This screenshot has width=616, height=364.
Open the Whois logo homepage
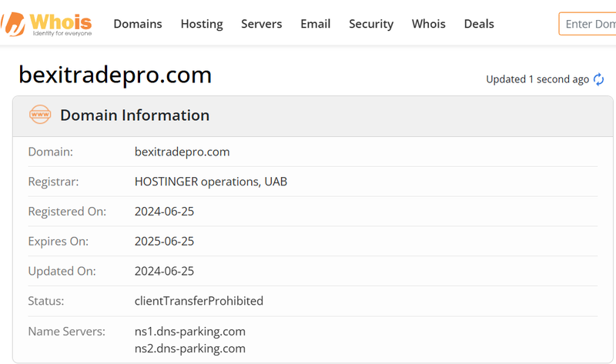[46, 24]
